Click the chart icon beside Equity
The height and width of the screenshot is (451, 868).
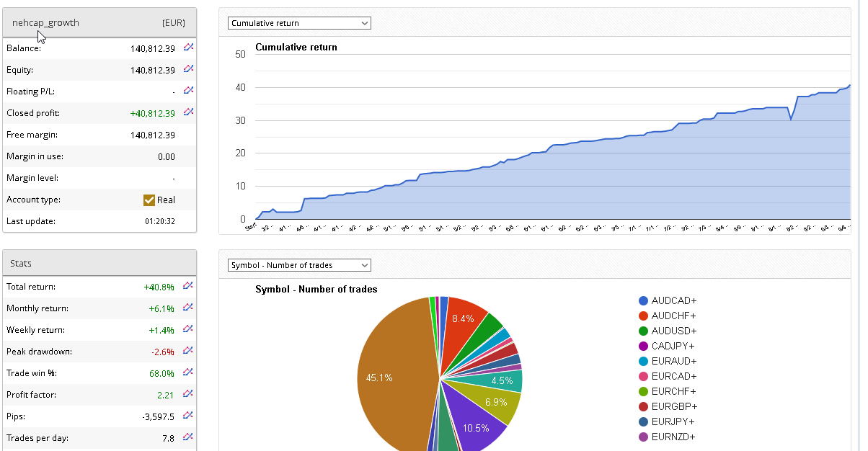pos(188,69)
